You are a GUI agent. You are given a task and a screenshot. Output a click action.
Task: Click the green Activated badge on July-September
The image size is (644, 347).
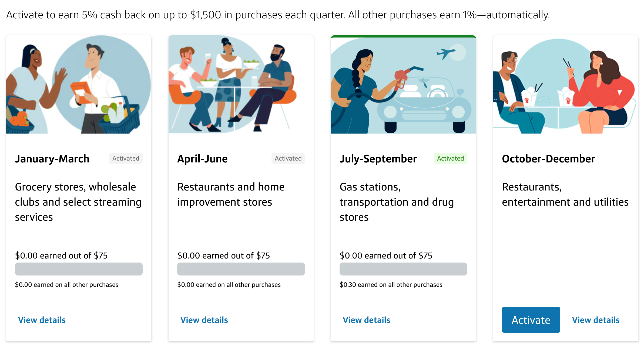(451, 158)
